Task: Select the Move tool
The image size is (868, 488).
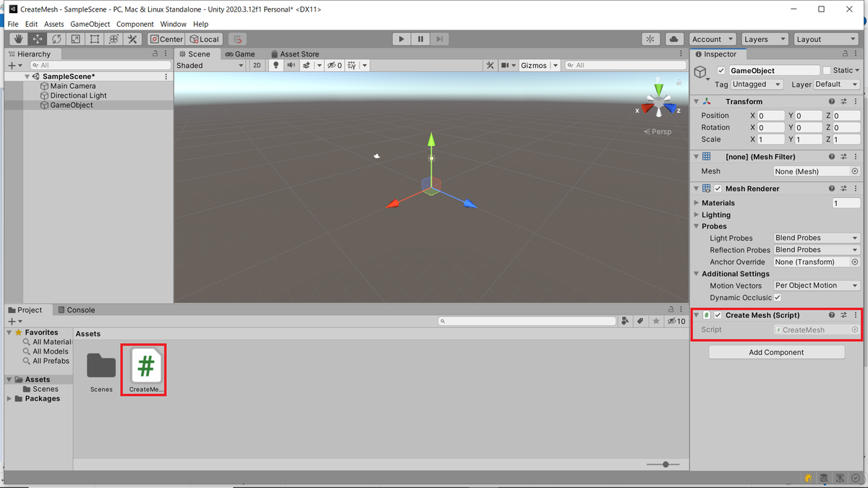Action: coord(37,39)
